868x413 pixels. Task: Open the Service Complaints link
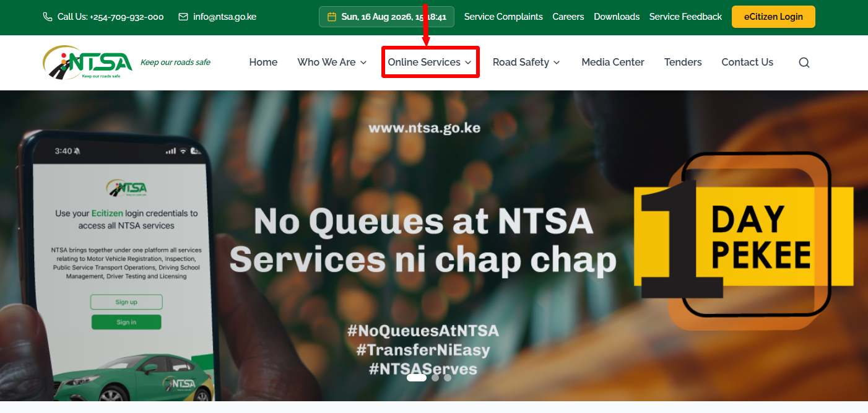503,17
